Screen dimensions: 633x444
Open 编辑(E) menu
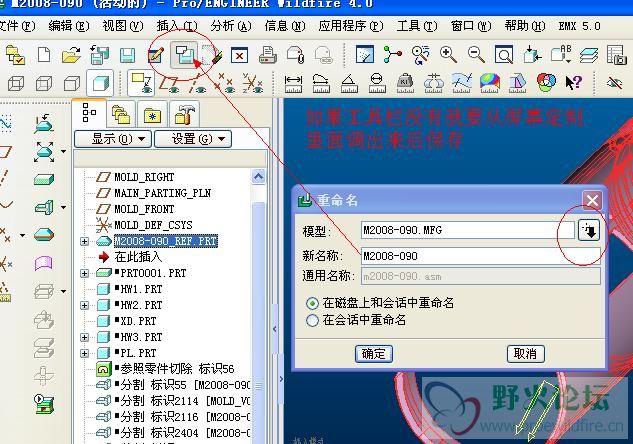pyautogui.click(x=69, y=26)
